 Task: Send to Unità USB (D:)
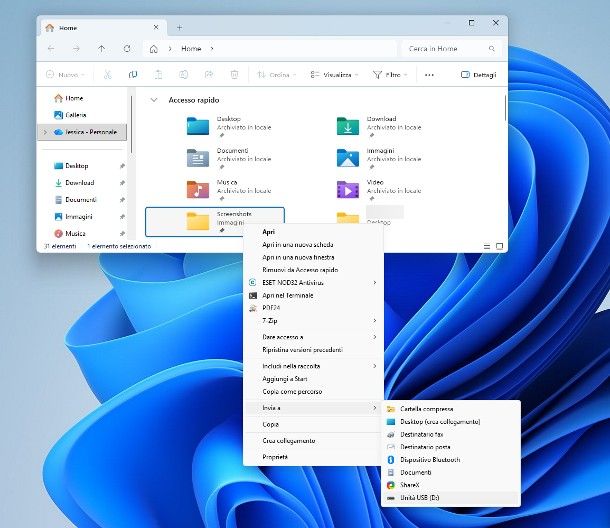click(451, 498)
